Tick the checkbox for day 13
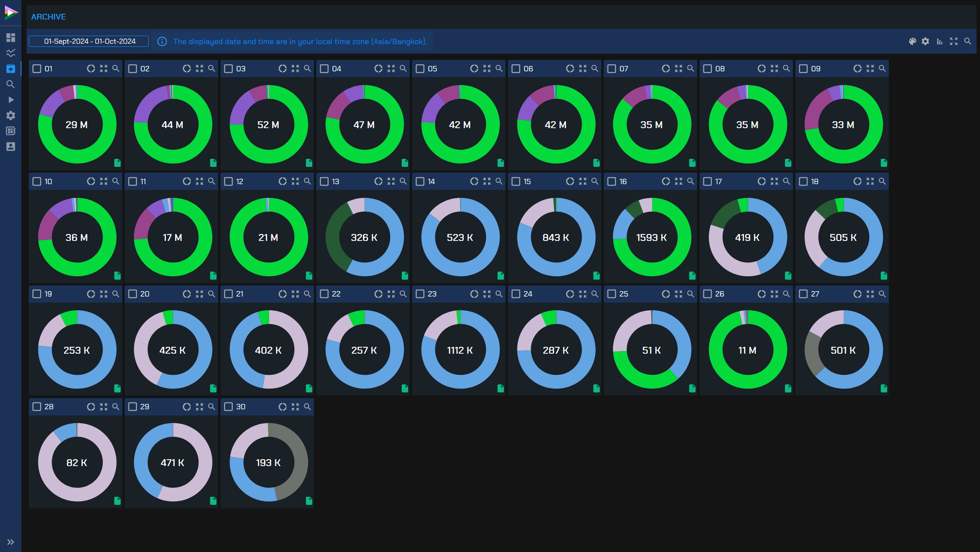 pyautogui.click(x=324, y=181)
